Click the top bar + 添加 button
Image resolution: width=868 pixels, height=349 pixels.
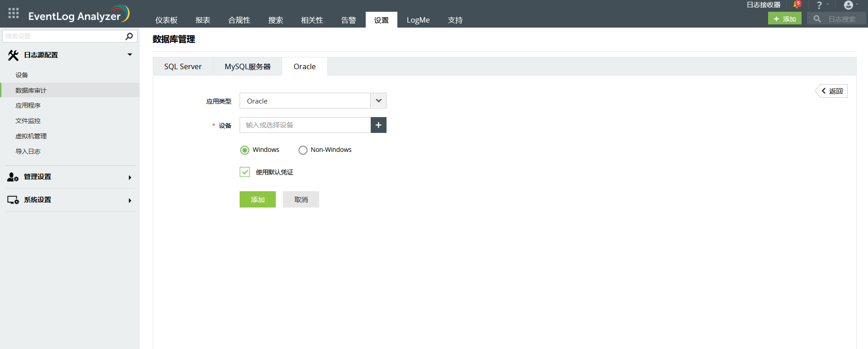pos(785,19)
